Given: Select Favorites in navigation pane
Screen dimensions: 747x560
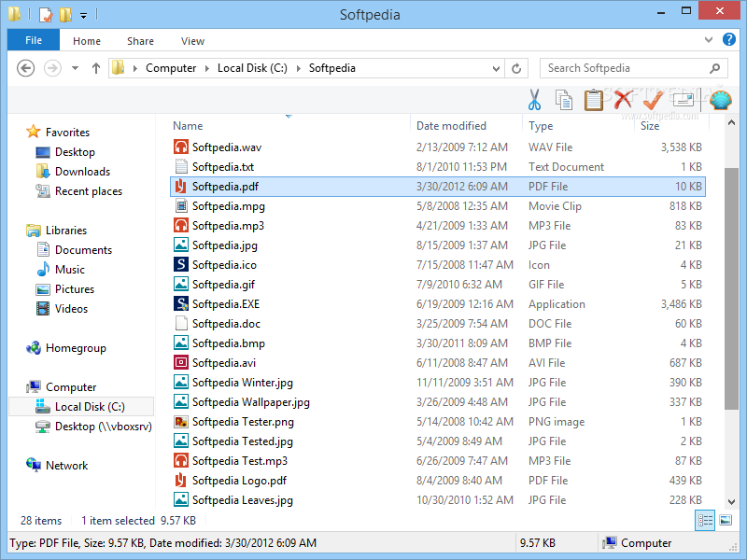Looking at the screenshot, I should [x=67, y=132].
